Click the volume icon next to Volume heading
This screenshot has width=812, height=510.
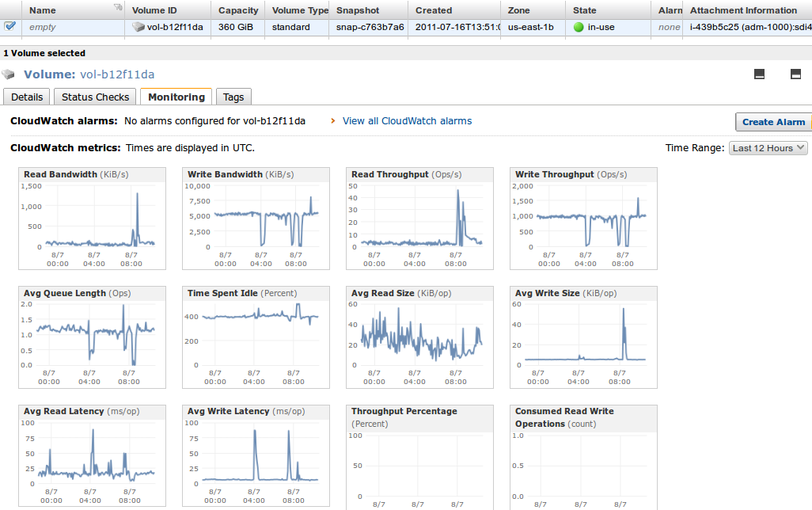9,74
